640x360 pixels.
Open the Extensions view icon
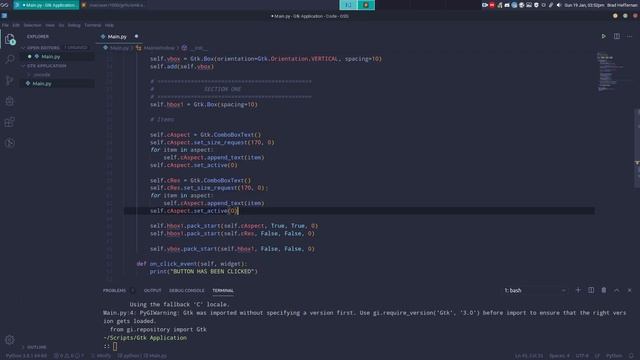tap(10, 122)
